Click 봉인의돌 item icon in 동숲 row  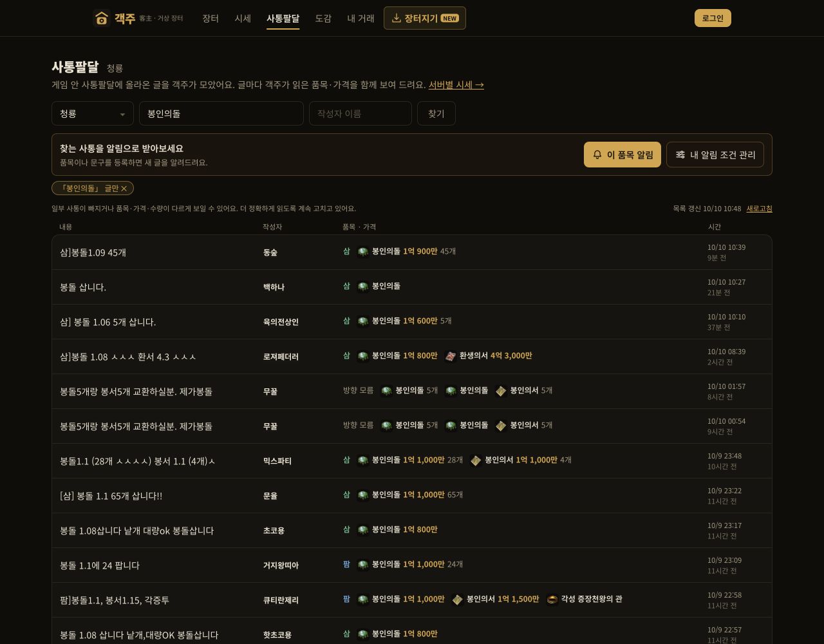pyautogui.click(x=363, y=251)
